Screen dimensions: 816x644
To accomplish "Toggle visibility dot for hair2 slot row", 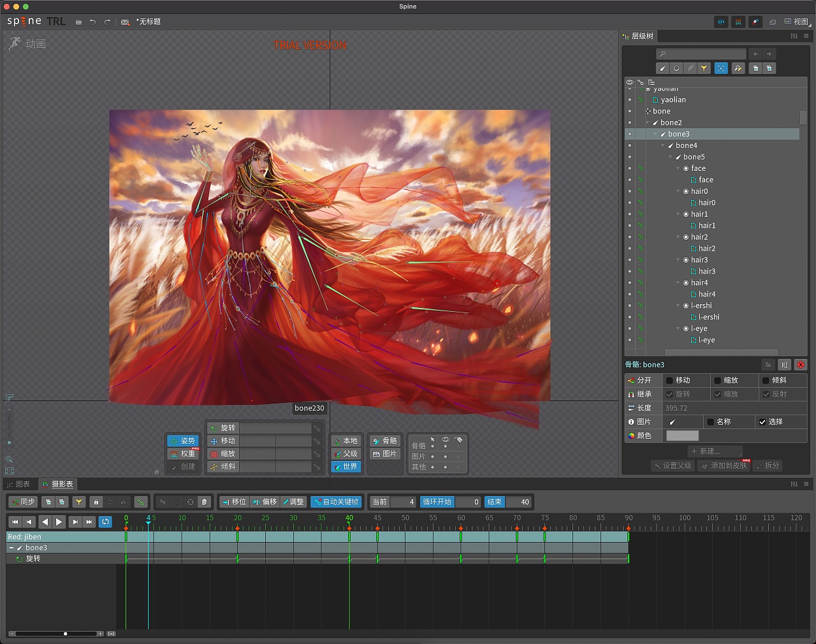I will 630,237.
